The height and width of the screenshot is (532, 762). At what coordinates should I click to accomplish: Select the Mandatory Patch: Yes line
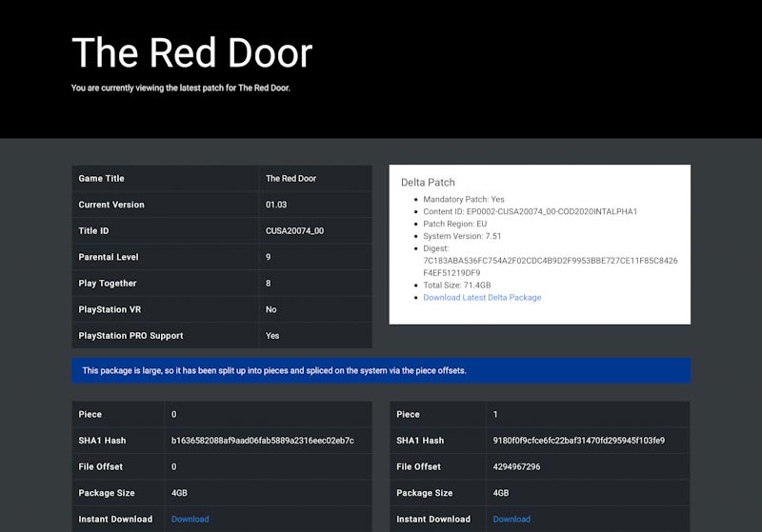464,199
